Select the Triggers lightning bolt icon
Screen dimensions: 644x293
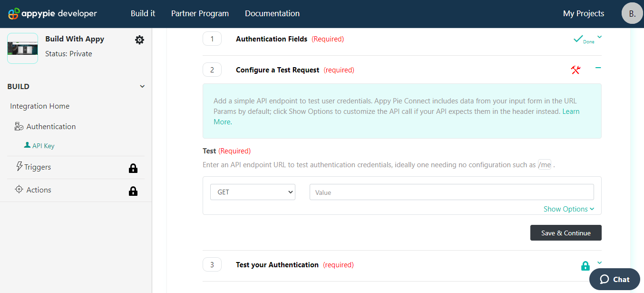tap(19, 167)
